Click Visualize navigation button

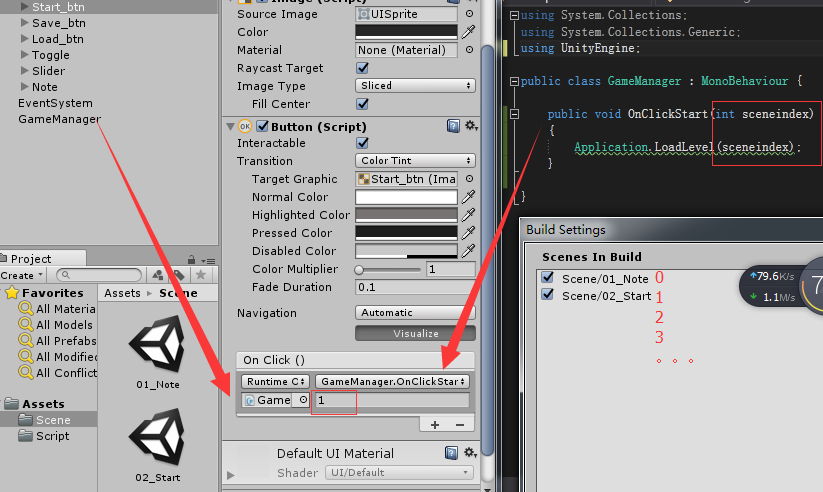point(415,333)
